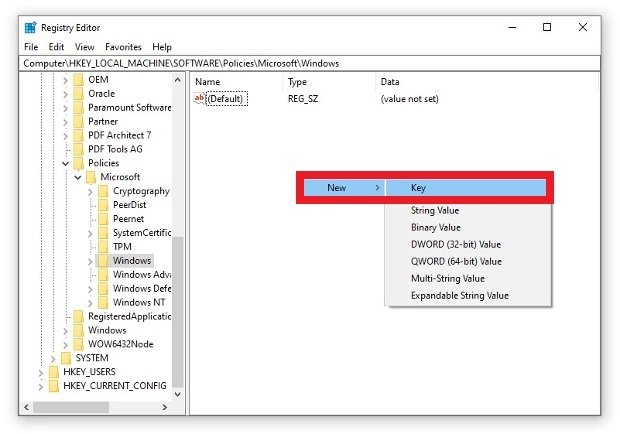Click the registry address path bar
This screenshot has width=620, height=434.
tap(310, 63)
